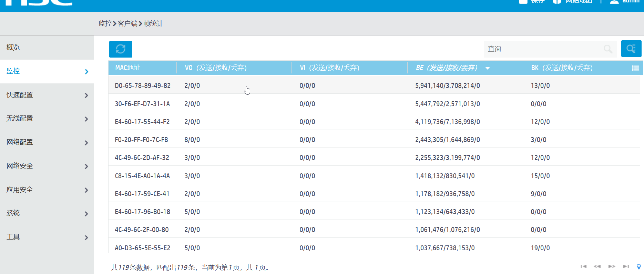Click the 共119条数据 pagination summary
The image size is (644, 274).
tap(190, 267)
